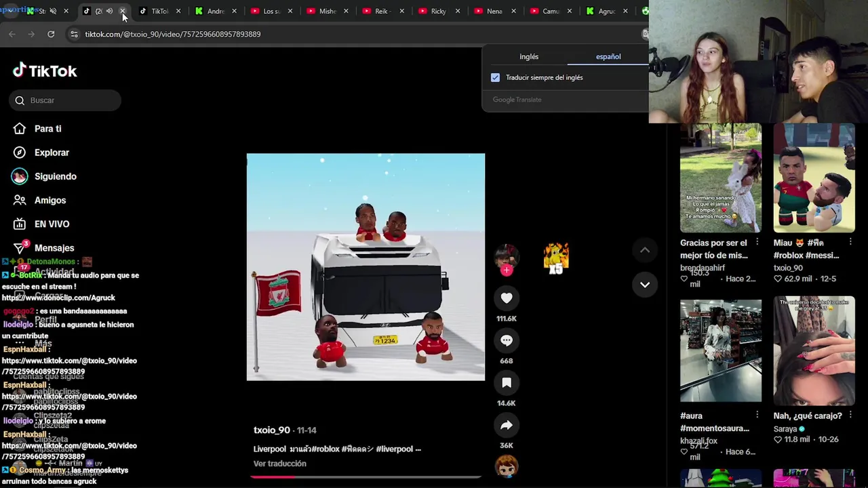This screenshot has width=868, height=488.
Task: Share video with the arrow icon
Action: tap(507, 426)
